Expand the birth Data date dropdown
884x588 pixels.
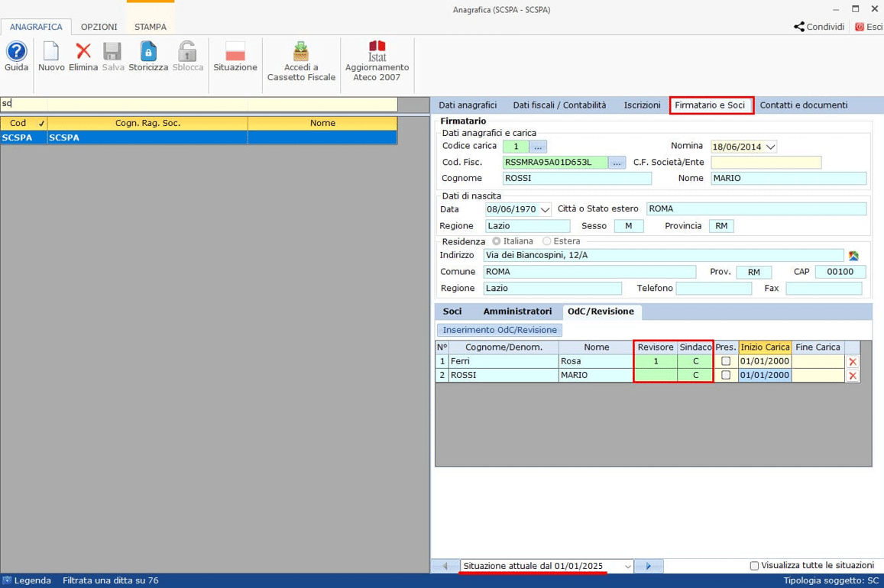click(545, 209)
